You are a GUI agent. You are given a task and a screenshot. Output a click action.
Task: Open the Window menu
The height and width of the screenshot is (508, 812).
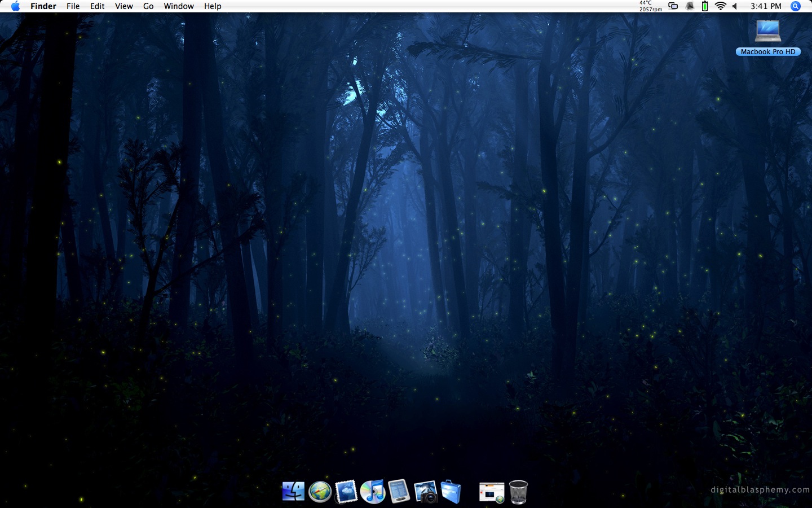click(x=179, y=6)
